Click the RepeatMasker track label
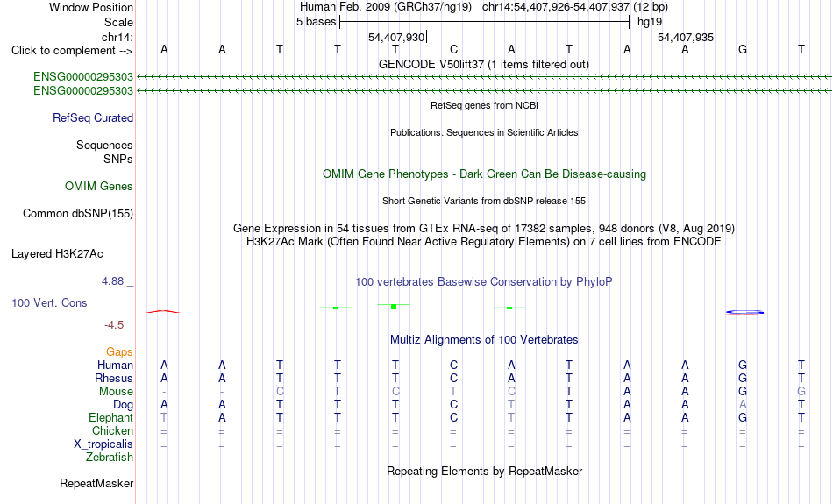 96,483
